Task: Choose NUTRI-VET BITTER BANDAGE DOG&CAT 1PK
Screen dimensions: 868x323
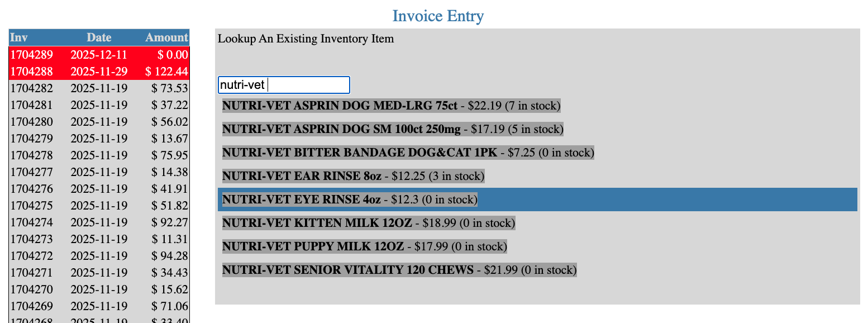Action: [408, 153]
